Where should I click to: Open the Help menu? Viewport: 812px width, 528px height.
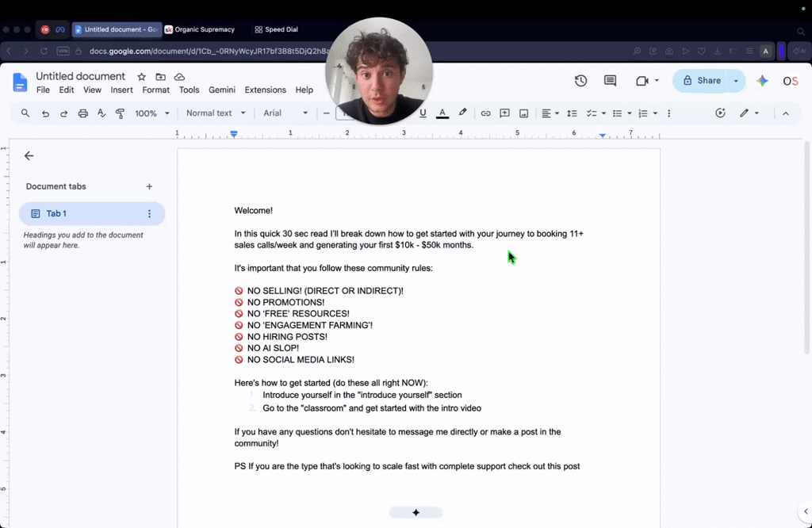[x=304, y=90]
